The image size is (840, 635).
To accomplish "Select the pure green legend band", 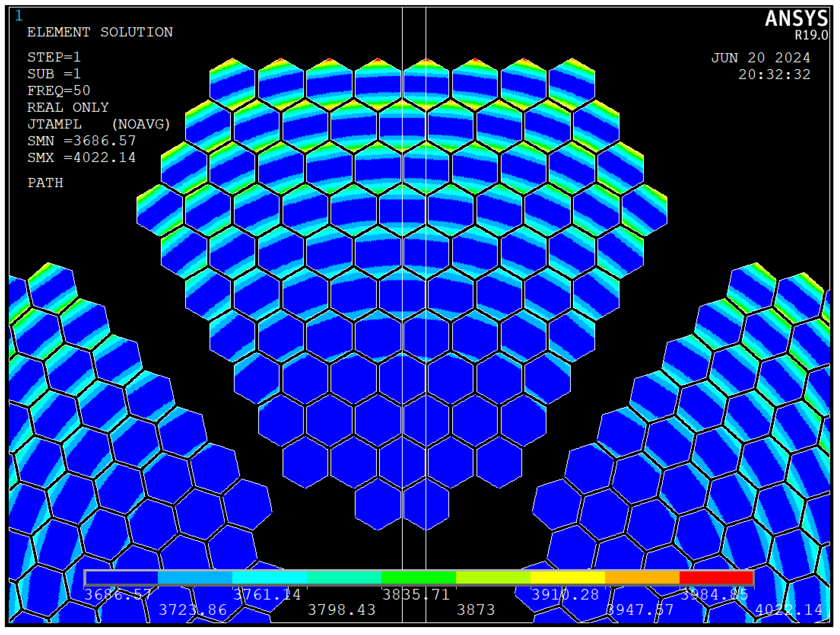I will tap(418, 578).
